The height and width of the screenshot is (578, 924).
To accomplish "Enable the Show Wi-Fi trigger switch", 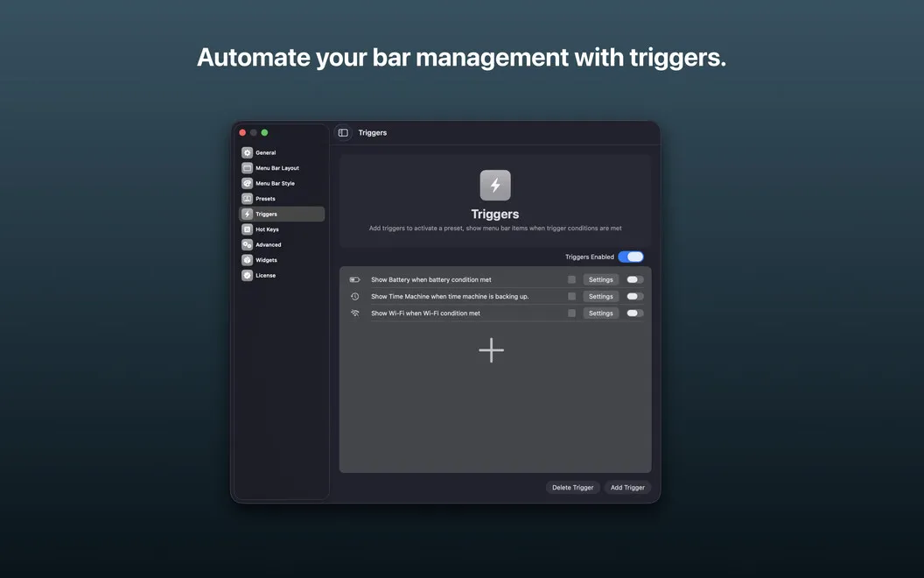I will [x=634, y=314].
